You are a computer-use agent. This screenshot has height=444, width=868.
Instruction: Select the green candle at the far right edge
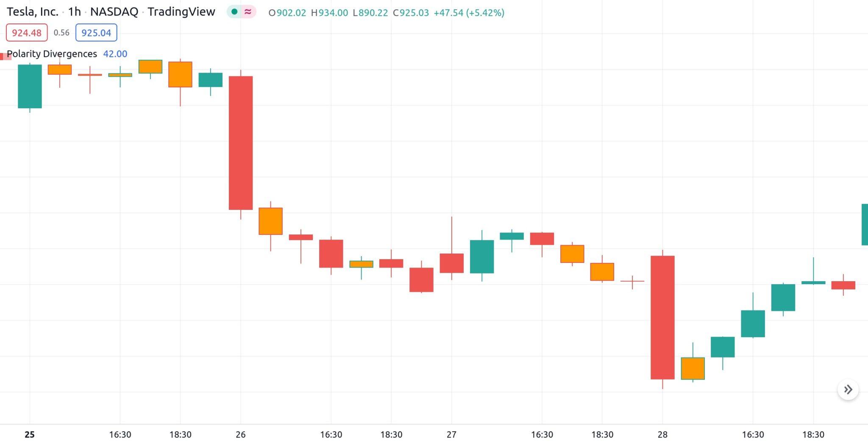(865, 225)
